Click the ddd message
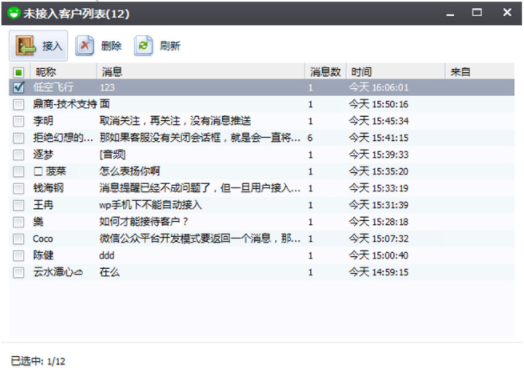The width and height of the screenshot is (524, 392). (107, 255)
